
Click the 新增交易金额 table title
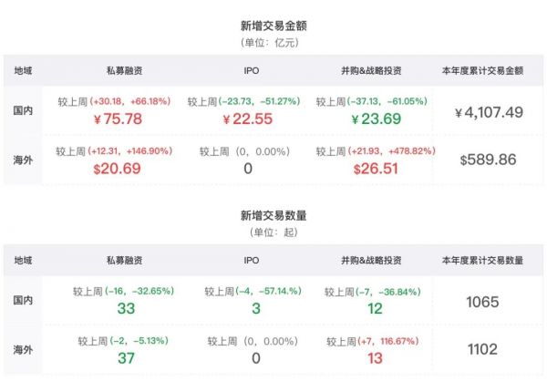pyautogui.click(x=273, y=26)
